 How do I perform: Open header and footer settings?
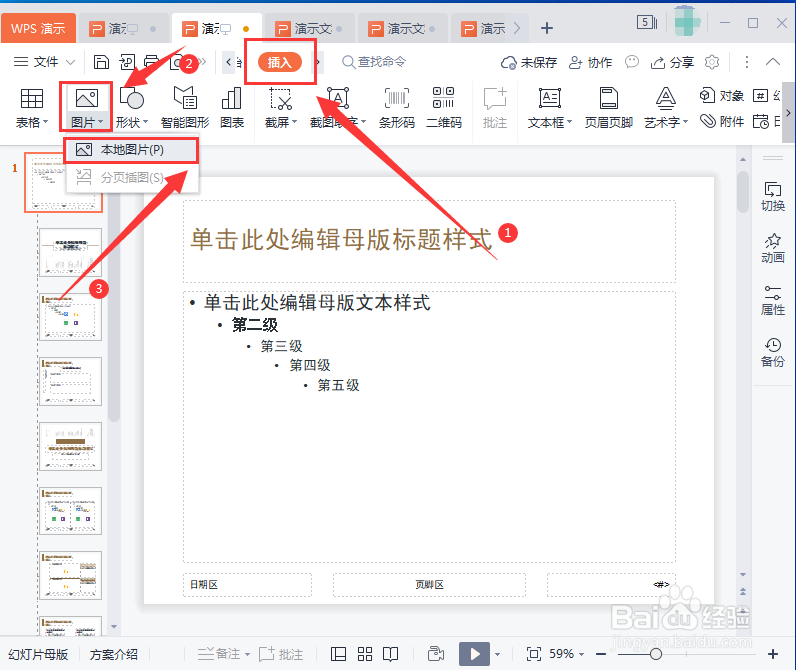[x=609, y=108]
